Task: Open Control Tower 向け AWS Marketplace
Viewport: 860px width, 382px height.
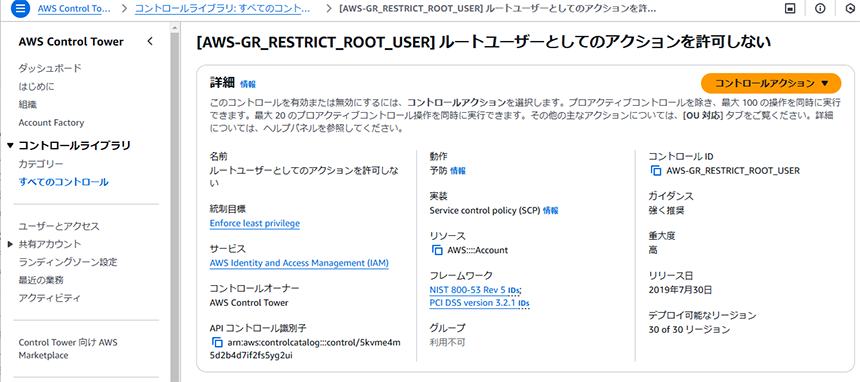Action: click(x=68, y=349)
